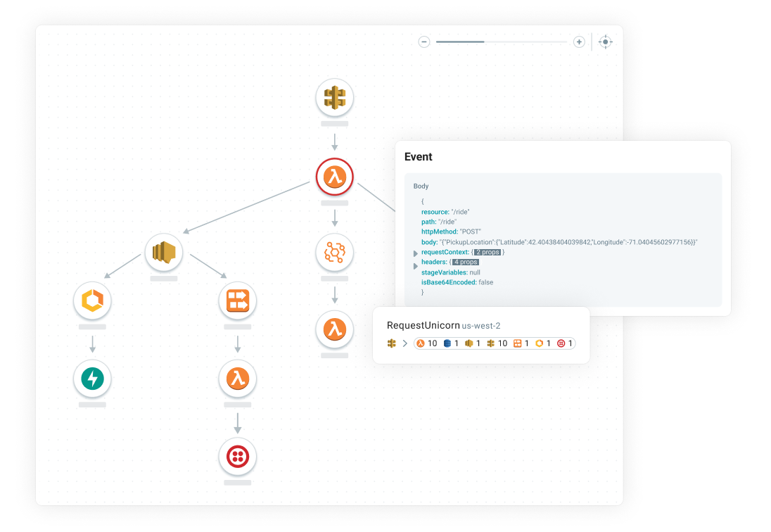Image resolution: width=771 pixels, height=532 pixels.
Task: Click the body PickupLocation JSON value
Action: [568, 242]
